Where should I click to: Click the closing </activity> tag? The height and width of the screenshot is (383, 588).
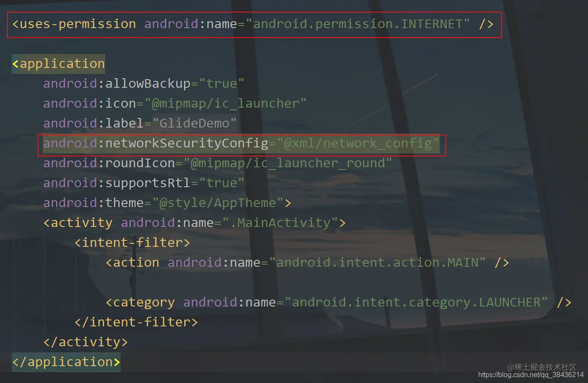click(x=86, y=342)
